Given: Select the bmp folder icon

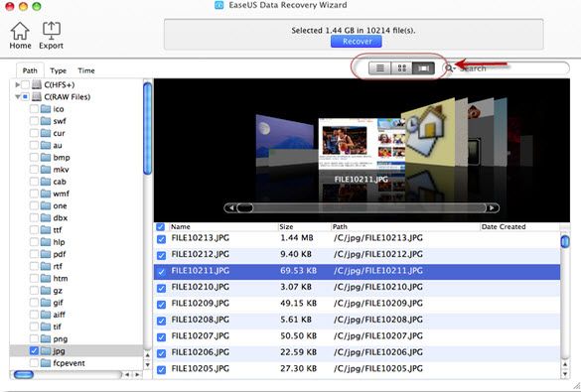Looking at the screenshot, I should pos(46,158).
